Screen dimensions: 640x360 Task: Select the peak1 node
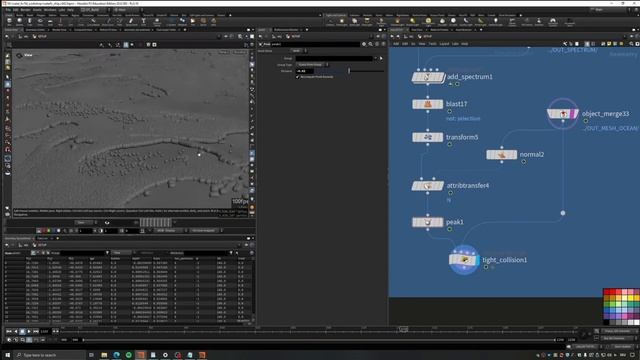(427, 222)
